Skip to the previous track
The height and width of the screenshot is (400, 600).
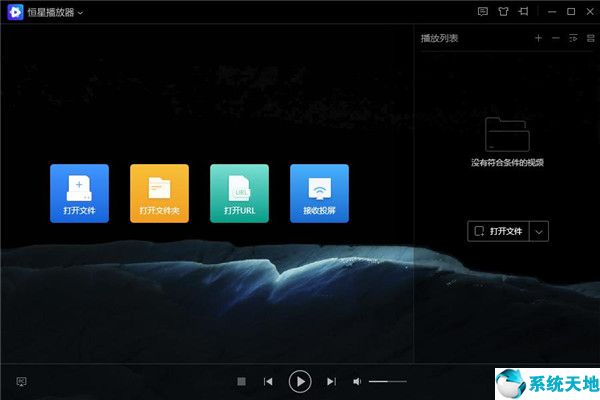pyautogui.click(x=268, y=381)
